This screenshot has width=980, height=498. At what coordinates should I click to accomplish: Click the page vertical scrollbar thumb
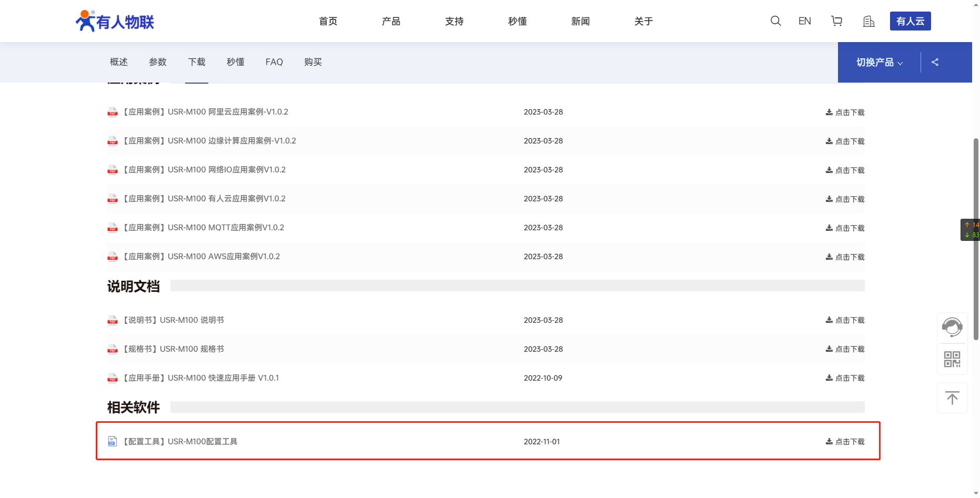tap(976, 239)
